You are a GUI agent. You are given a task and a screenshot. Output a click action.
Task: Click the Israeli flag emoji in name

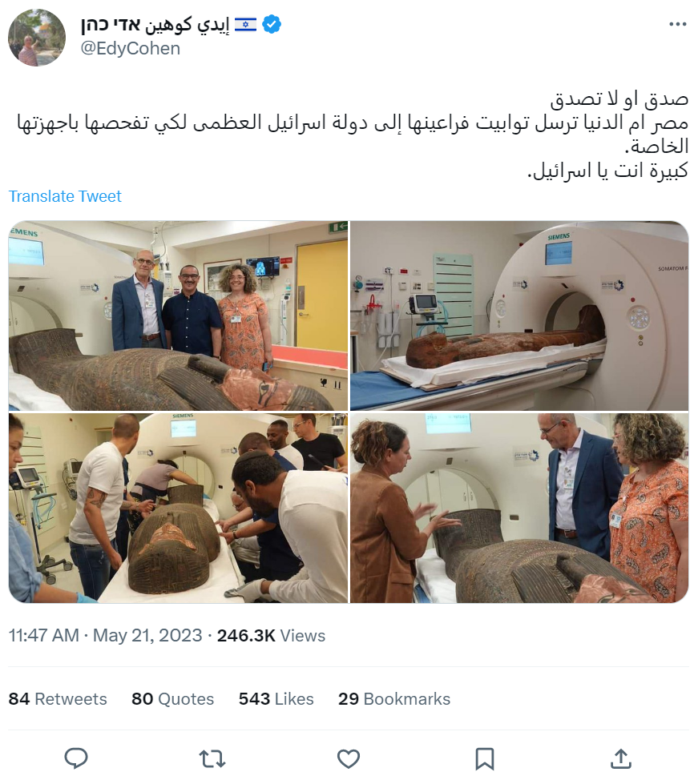246,24
